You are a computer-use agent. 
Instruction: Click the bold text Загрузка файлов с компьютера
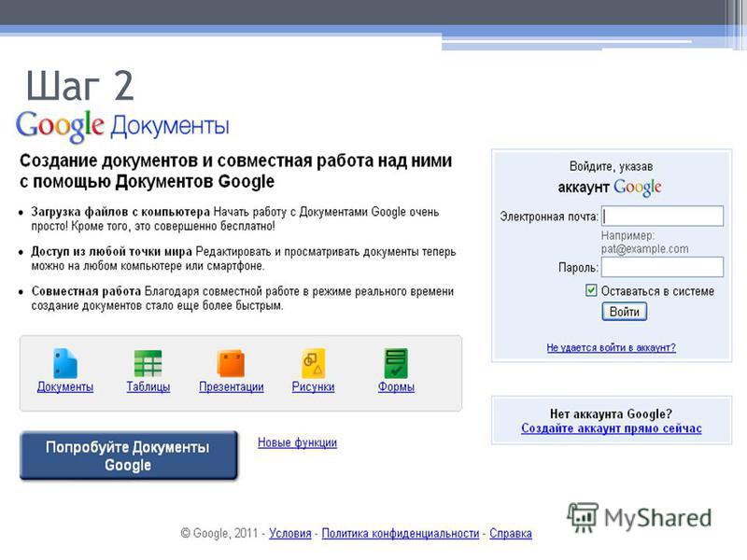click(x=120, y=212)
